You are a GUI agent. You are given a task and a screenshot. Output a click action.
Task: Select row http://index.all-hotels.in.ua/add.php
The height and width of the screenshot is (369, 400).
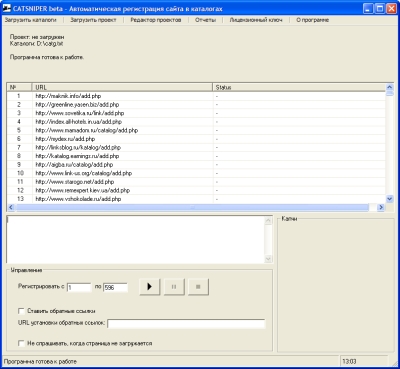[196, 122]
